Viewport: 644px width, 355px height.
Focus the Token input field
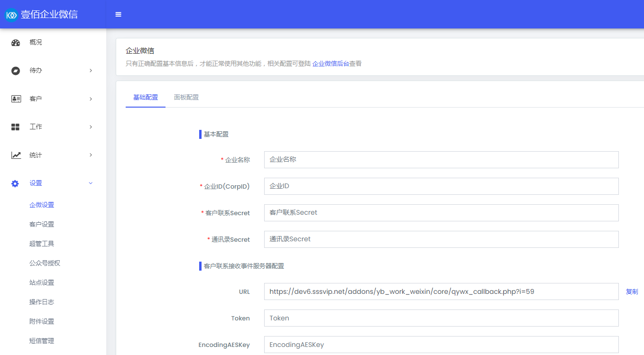pyautogui.click(x=441, y=318)
